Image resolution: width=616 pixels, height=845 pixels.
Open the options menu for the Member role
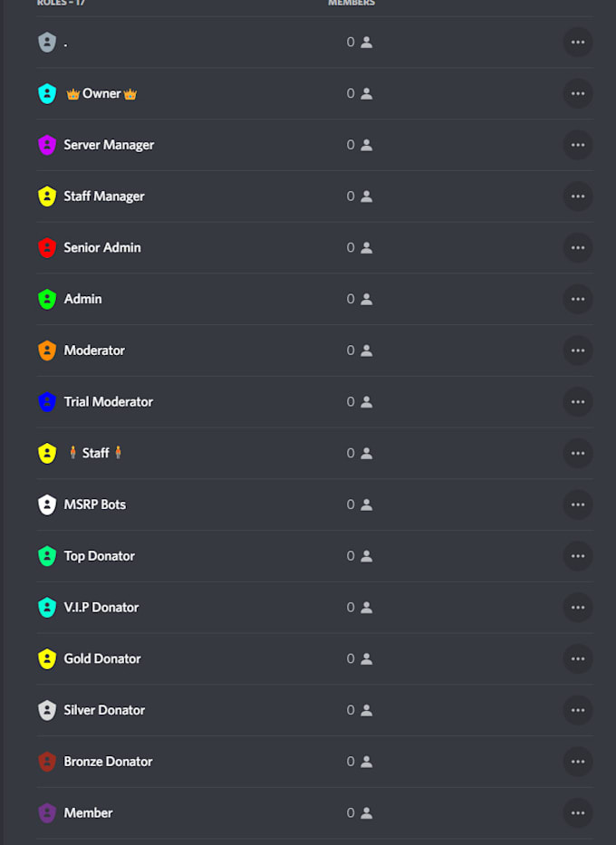tap(578, 812)
